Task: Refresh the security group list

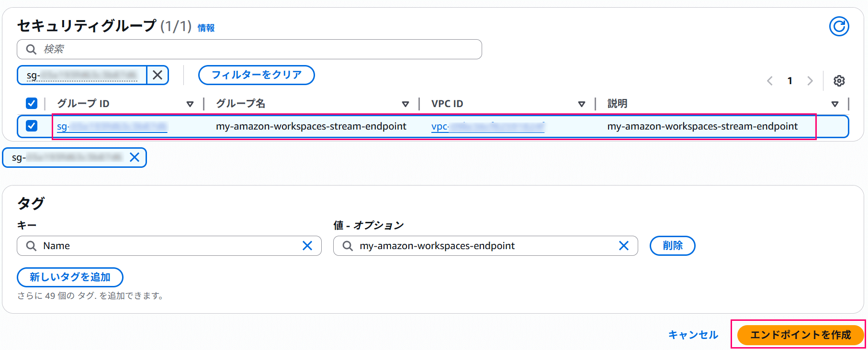Action: [x=839, y=26]
